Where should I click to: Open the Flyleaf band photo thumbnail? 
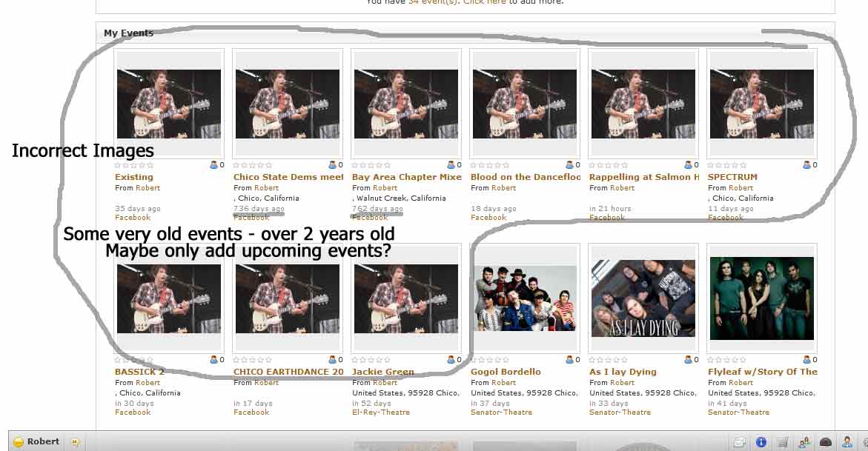pyautogui.click(x=762, y=298)
